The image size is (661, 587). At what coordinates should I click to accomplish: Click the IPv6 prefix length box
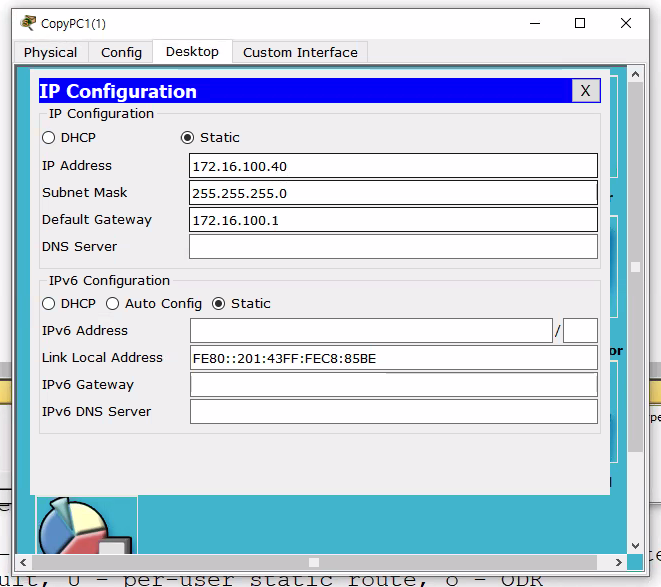tap(580, 331)
